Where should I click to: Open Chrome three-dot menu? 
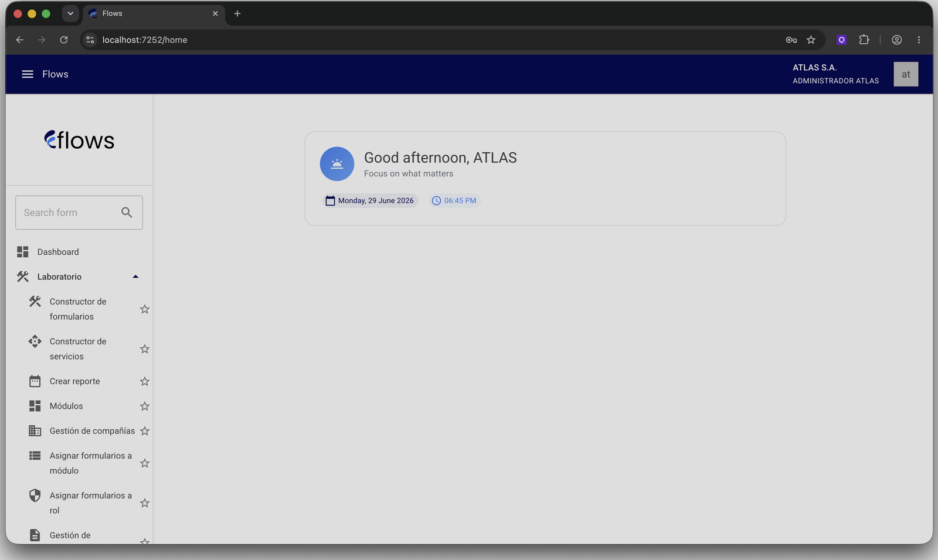click(x=919, y=40)
